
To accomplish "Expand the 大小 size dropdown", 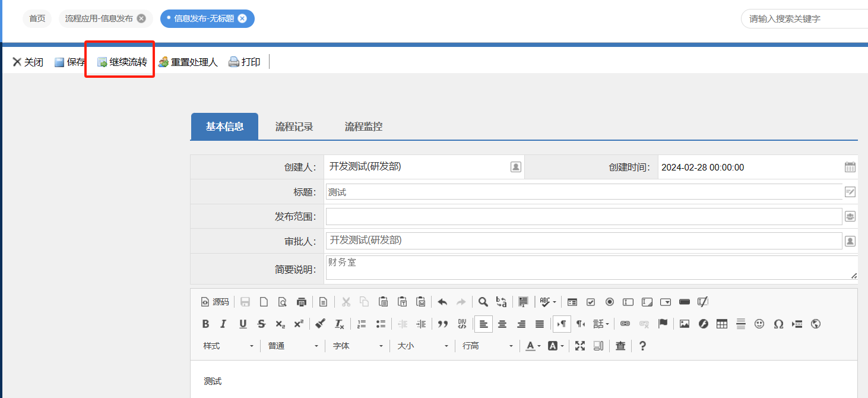I will [x=422, y=346].
